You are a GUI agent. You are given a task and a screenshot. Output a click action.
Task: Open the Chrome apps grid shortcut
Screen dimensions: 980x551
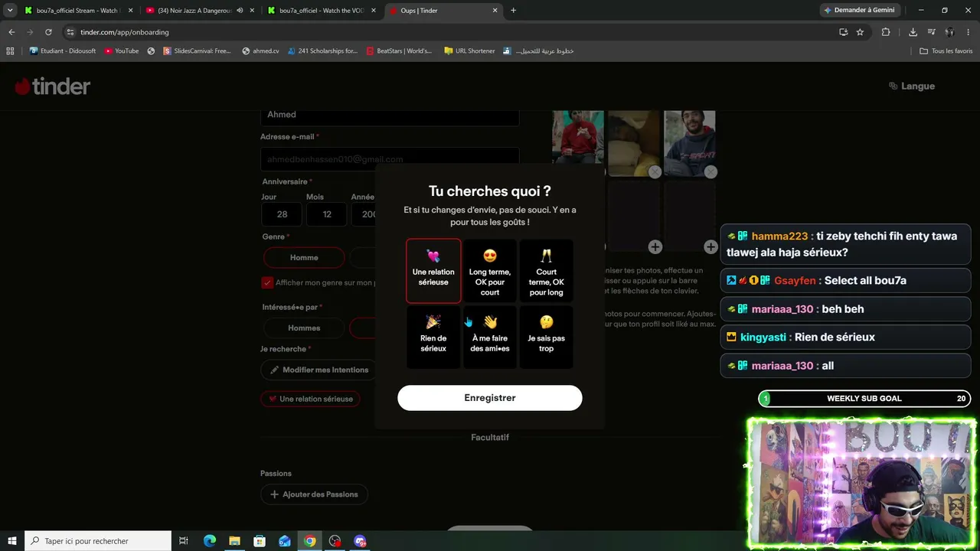click(x=10, y=51)
